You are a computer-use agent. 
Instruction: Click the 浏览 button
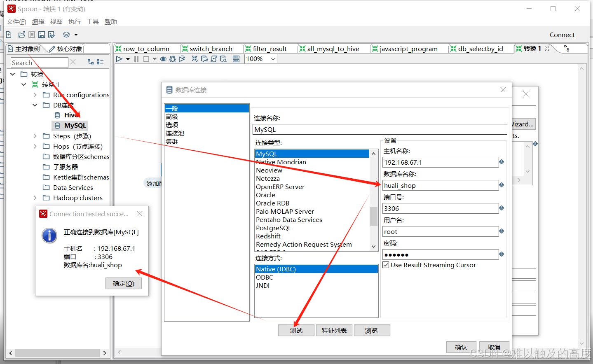click(371, 330)
